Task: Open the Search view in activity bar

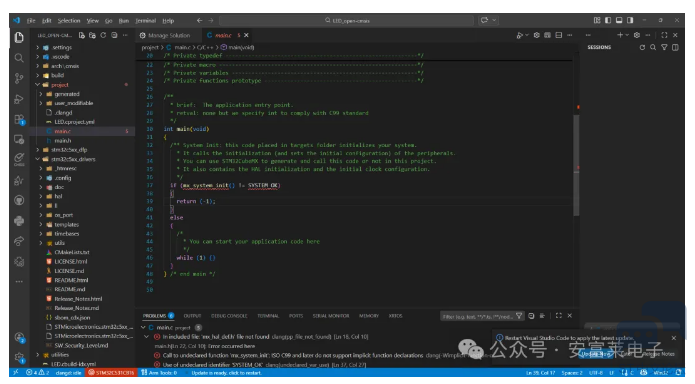Action: click(x=19, y=58)
